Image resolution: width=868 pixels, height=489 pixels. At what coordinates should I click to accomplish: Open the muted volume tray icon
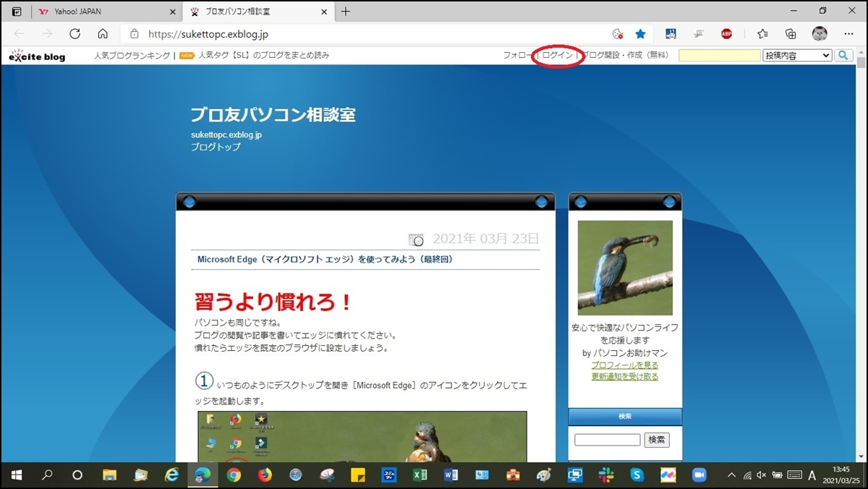coord(762,475)
